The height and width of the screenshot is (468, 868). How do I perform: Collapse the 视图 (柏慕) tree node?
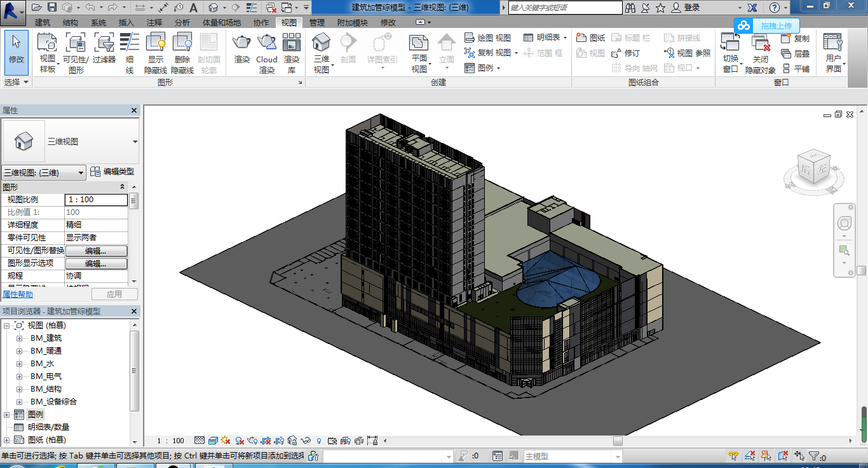pyautogui.click(x=7, y=326)
